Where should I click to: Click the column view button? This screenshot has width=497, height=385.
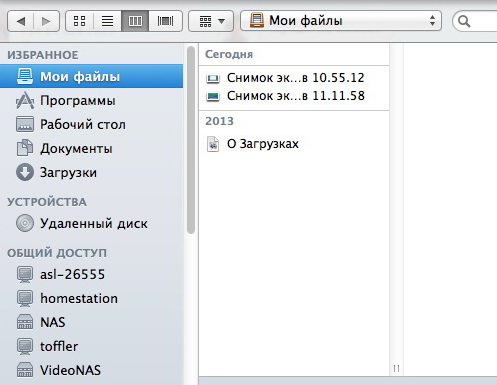pos(135,21)
